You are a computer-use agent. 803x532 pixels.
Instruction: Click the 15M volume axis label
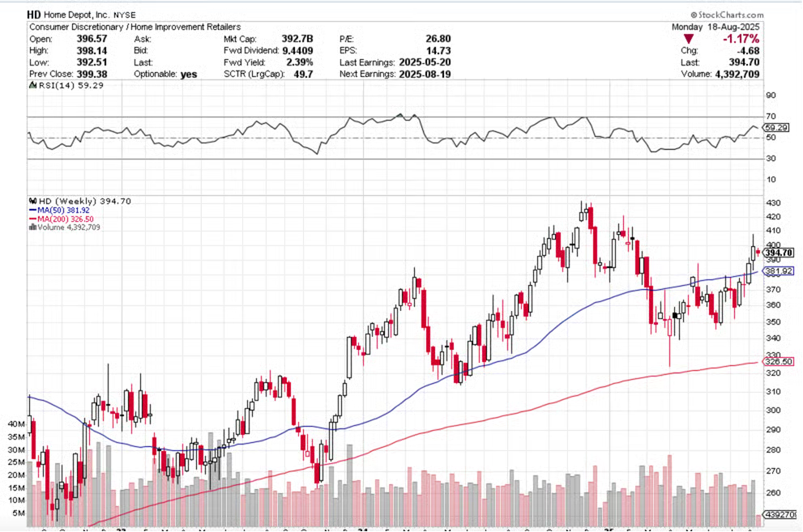pyautogui.click(x=16, y=488)
